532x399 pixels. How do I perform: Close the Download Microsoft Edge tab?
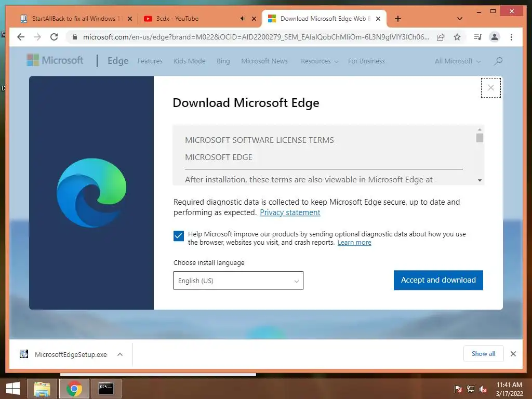click(378, 19)
